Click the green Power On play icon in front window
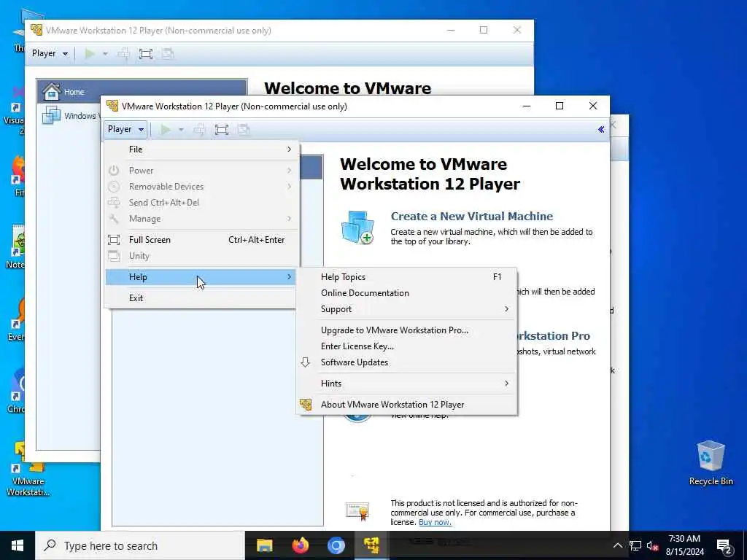 (166, 130)
